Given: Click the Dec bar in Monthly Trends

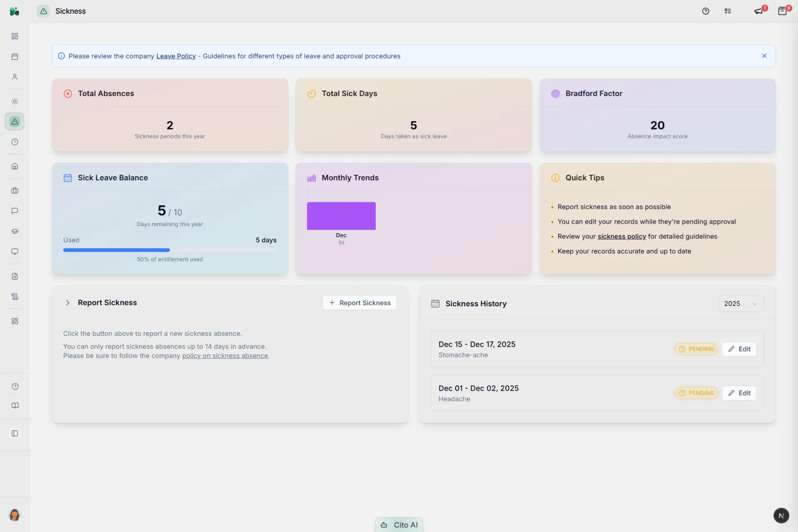Looking at the screenshot, I should 341,216.
